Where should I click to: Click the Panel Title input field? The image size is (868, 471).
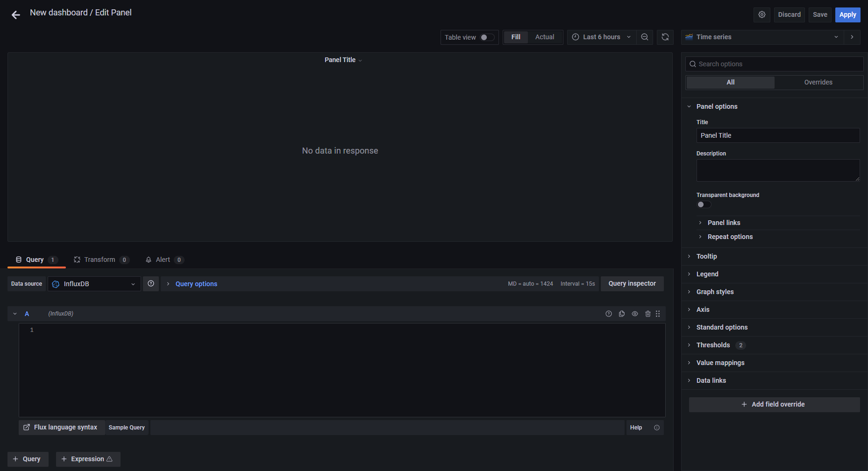[x=777, y=135]
